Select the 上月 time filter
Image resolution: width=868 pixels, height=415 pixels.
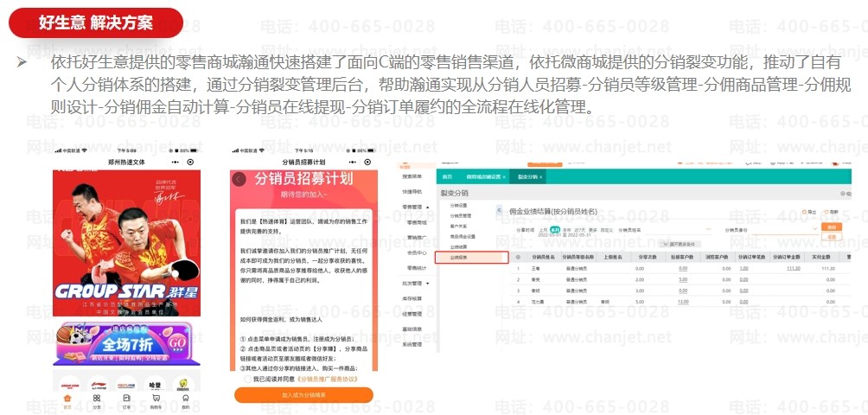(x=543, y=229)
